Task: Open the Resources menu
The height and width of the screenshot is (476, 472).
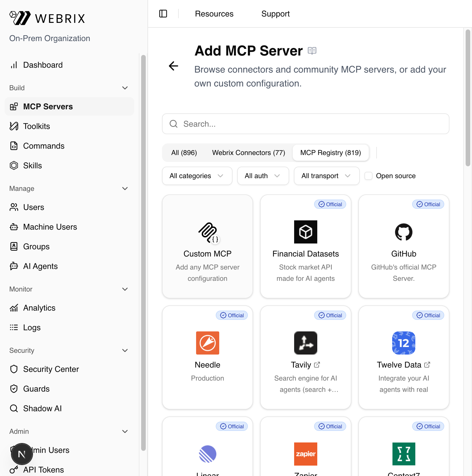Action: 214,14
